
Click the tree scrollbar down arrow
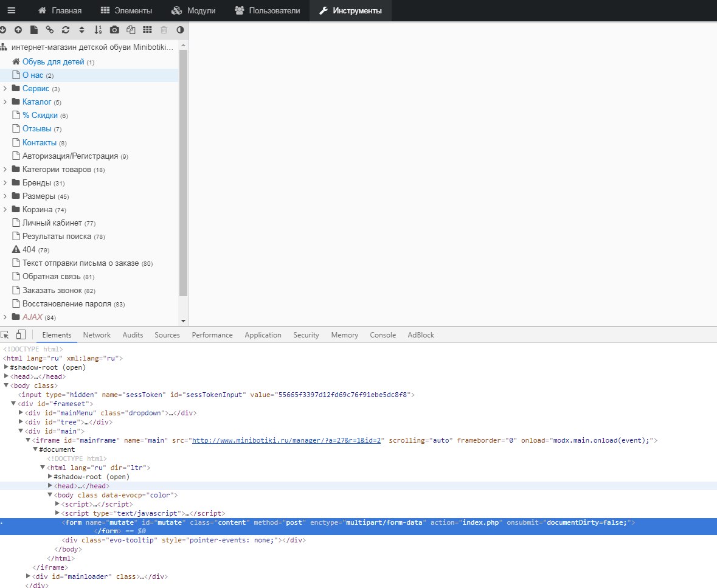point(184,321)
